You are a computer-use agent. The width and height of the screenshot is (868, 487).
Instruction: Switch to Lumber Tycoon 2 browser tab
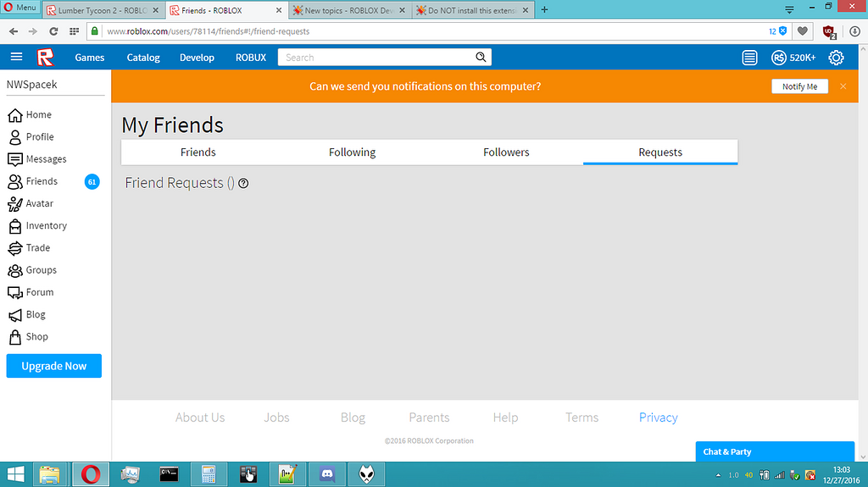pyautogui.click(x=103, y=10)
